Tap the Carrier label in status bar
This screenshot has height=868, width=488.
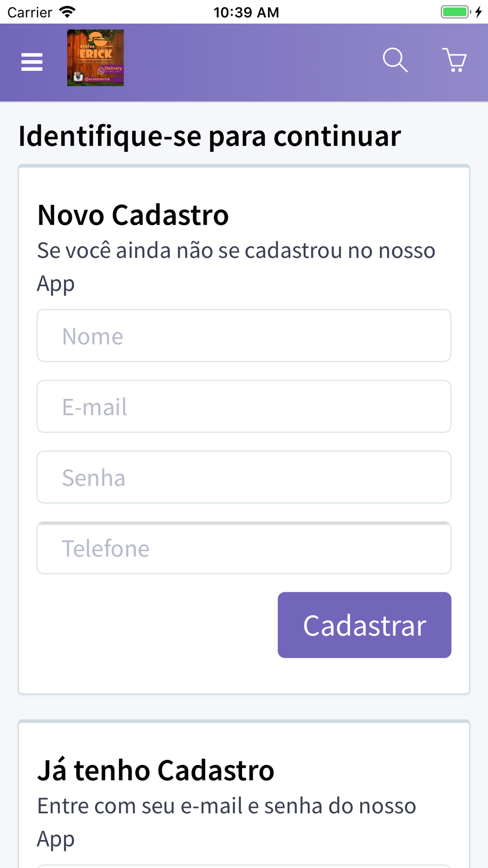click(x=30, y=12)
